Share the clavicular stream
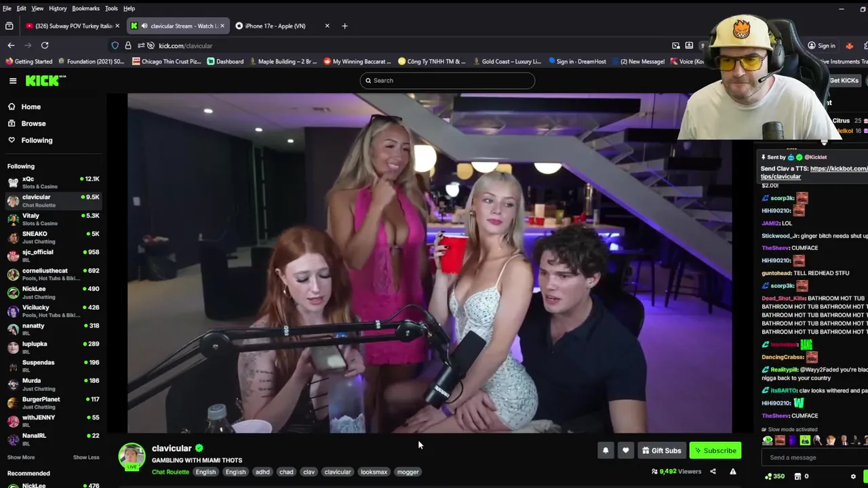The height and width of the screenshot is (488, 868). point(713,472)
